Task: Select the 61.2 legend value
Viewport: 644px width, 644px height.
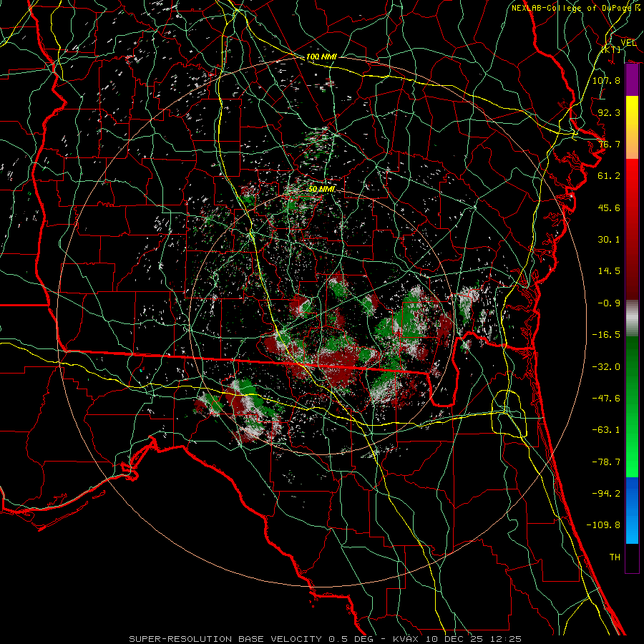Action: tap(609, 176)
